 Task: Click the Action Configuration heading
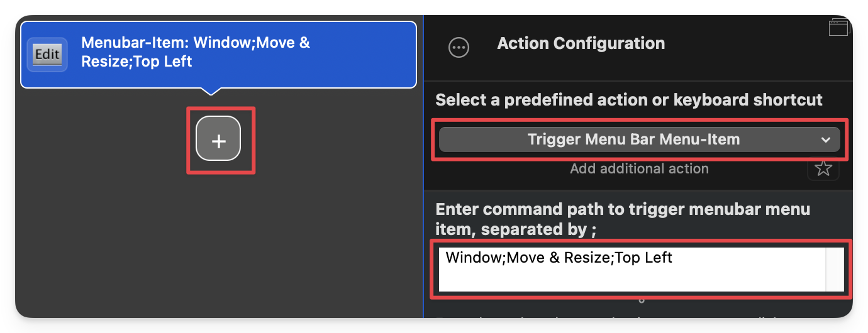pyautogui.click(x=581, y=43)
